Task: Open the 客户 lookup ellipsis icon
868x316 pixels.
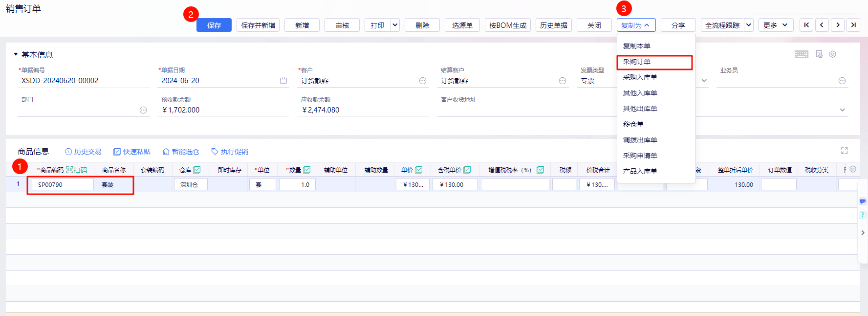Action: 423,81
